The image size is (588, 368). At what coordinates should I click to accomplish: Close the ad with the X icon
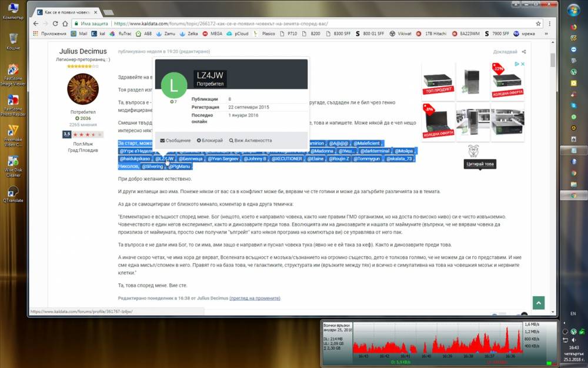(x=522, y=64)
